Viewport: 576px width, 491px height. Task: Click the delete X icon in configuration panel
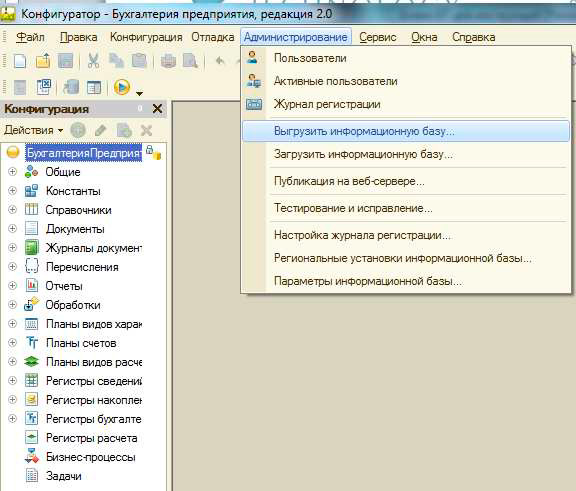click(x=147, y=130)
